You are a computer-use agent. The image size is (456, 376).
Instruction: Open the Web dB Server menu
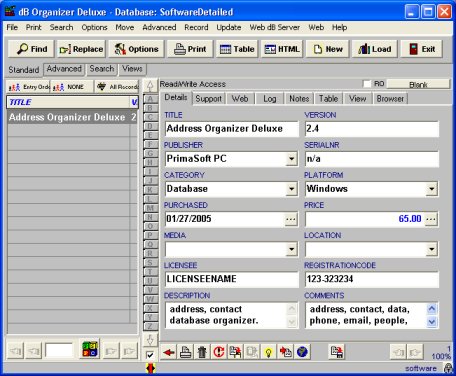(275, 27)
